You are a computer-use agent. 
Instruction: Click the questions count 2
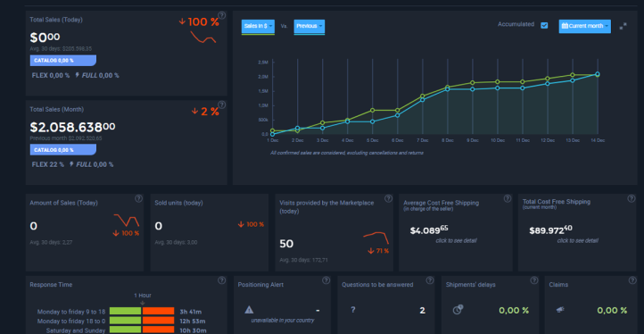[x=422, y=311]
